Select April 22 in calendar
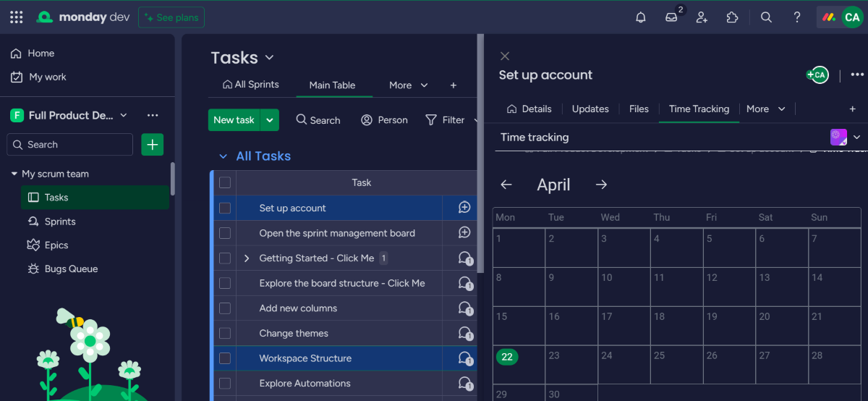868x401 pixels. pyautogui.click(x=507, y=357)
